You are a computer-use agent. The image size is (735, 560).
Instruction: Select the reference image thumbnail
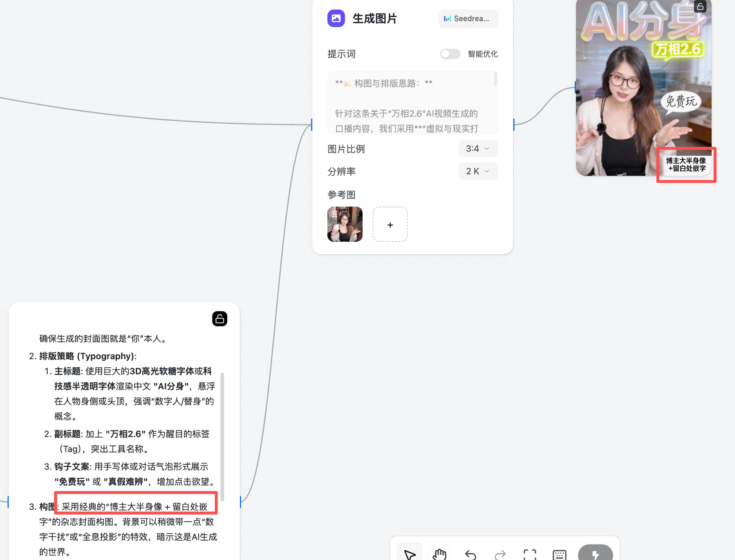345,224
